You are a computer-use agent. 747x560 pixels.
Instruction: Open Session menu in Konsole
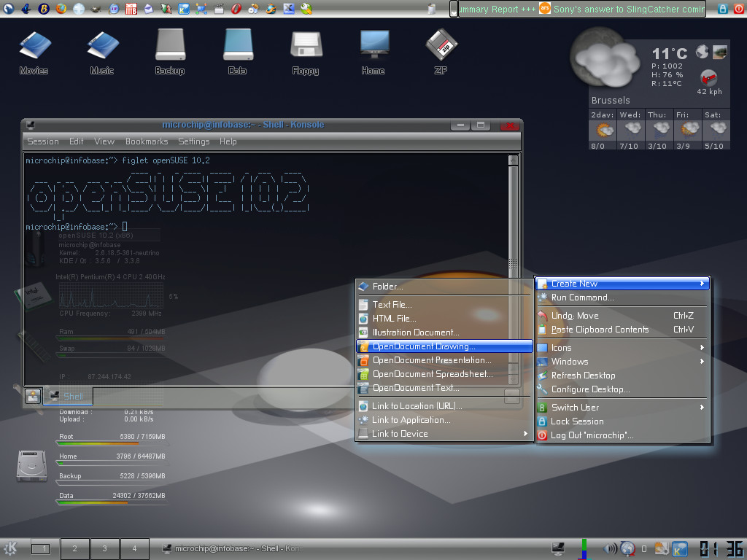pyautogui.click(x=43, y=141)
